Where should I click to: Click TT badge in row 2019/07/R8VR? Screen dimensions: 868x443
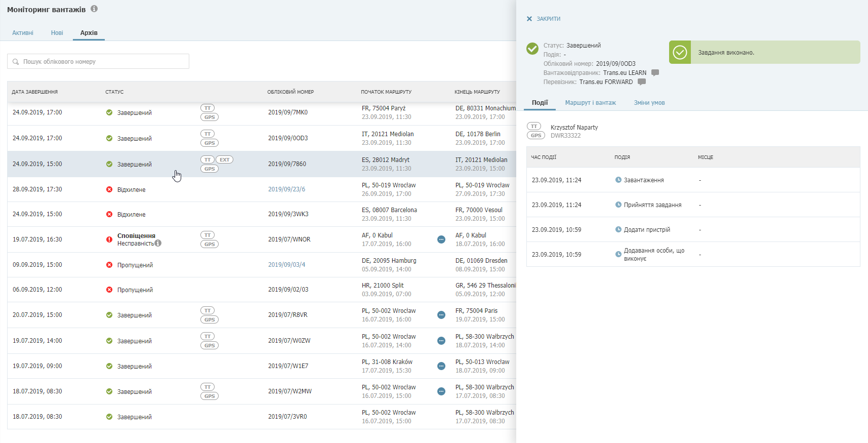[x=208, y=310]
